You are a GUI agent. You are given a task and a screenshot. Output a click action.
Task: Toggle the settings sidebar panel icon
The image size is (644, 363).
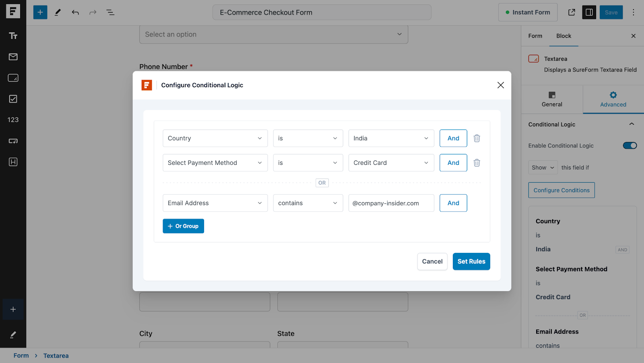tap(589, 12)
